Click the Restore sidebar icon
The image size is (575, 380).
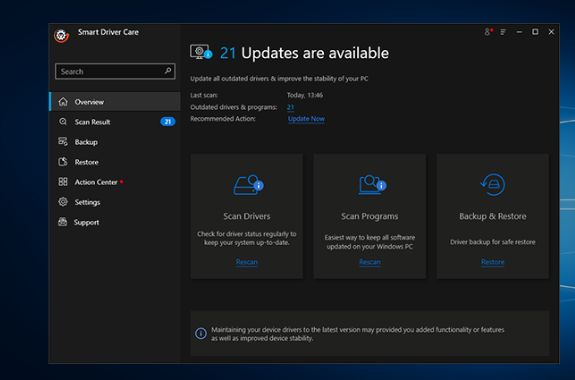click(63, 162)
